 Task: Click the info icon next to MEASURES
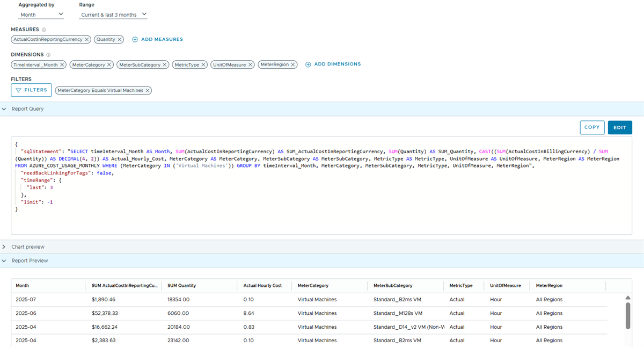pyautogui.click(x=44, y=30)
